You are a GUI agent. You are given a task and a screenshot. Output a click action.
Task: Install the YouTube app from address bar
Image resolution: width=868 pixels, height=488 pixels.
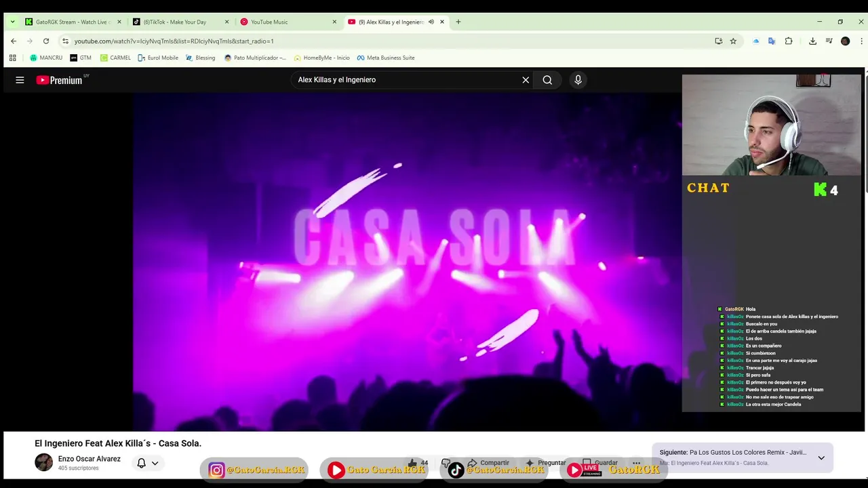(x=719, y=41)
